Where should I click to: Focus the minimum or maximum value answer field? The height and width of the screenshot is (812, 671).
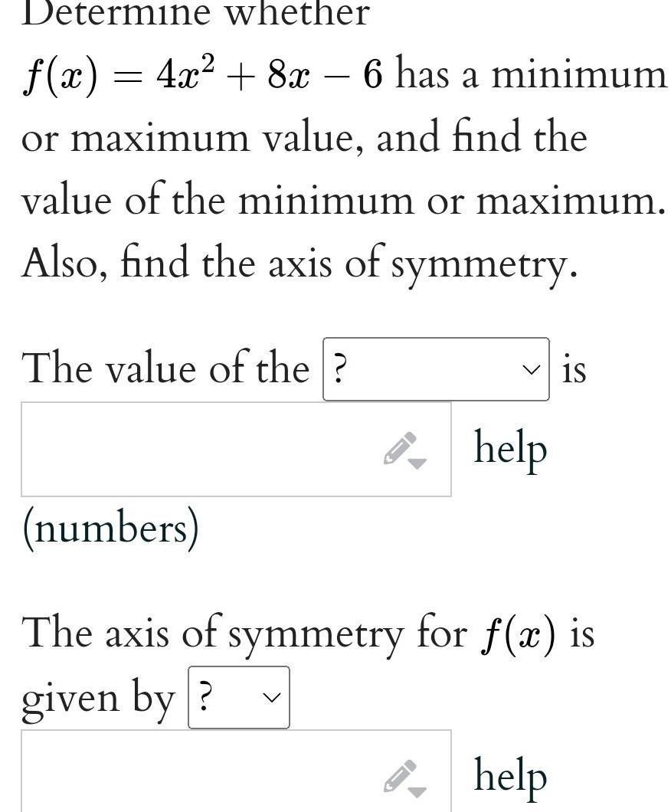tap(199, 450)
